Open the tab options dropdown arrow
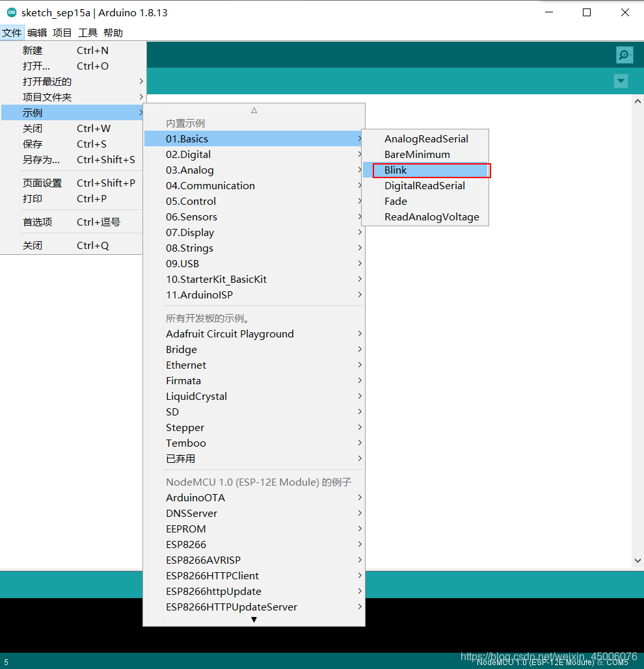644x669 pixels. pos(621,81)
